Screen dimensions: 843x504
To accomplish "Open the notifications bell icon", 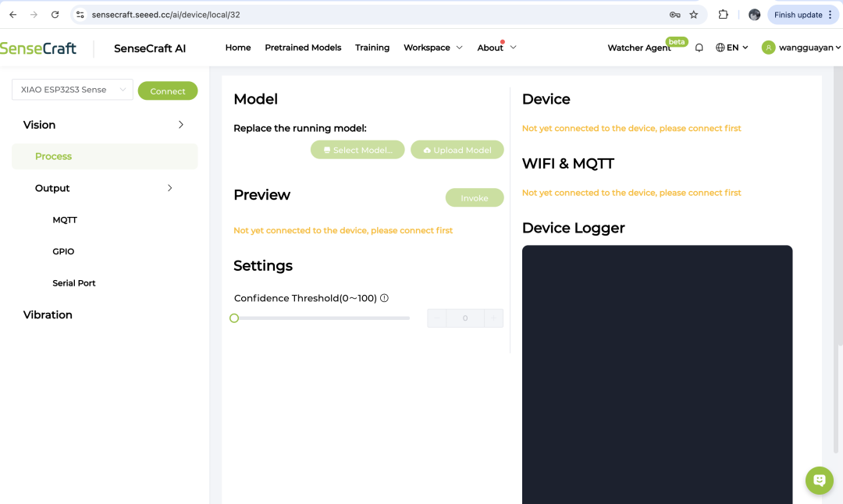I will (x=699, y=48).
